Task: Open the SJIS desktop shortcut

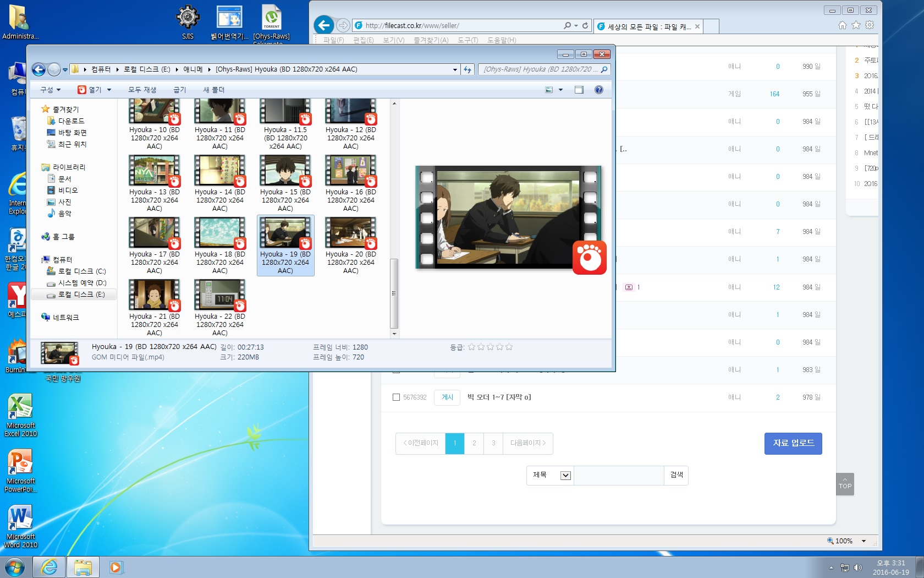Action: [188, 23]
